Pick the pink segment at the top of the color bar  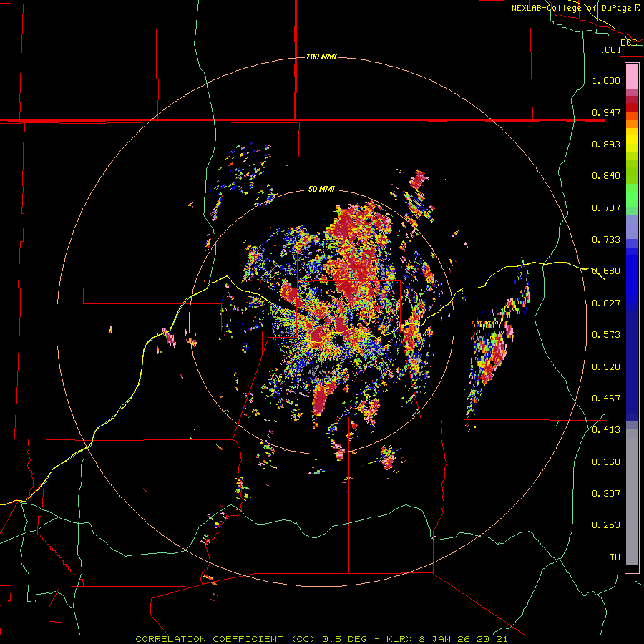632,76
